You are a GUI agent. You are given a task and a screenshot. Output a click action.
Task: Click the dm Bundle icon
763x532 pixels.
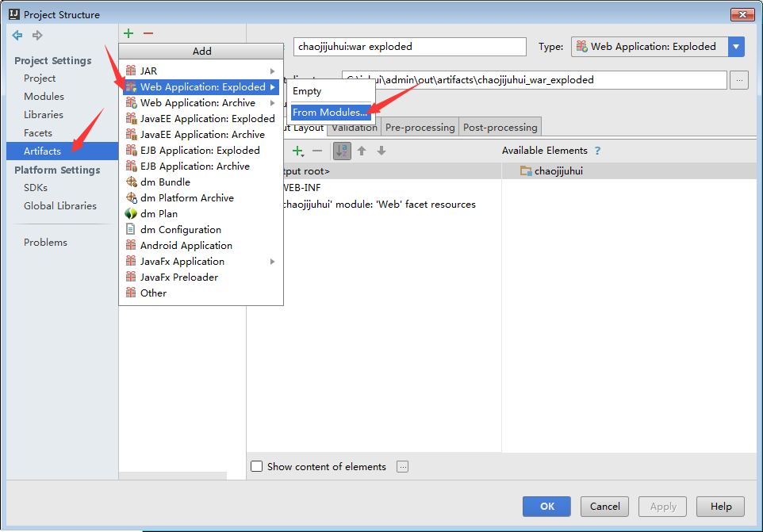pyautogui.click(x=132, y=182)
